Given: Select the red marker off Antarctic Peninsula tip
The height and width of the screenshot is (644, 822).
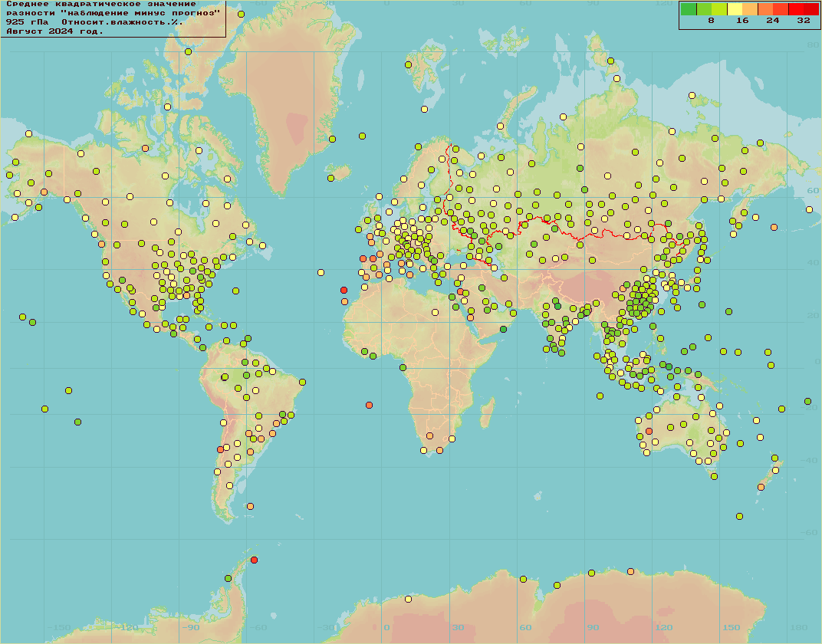Looking at the screenshot, I should coord(255,560).
